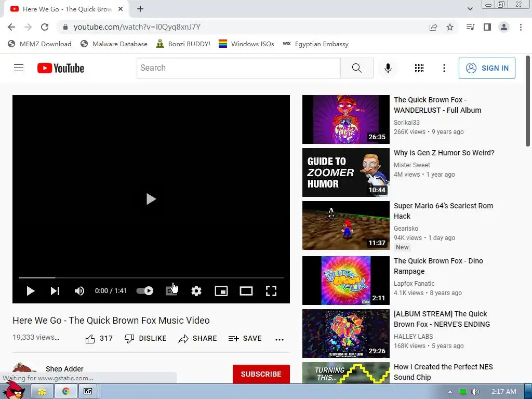Select the Here We Go browser tab
Viewport: 532px width, 399px height.
[66, 9]
